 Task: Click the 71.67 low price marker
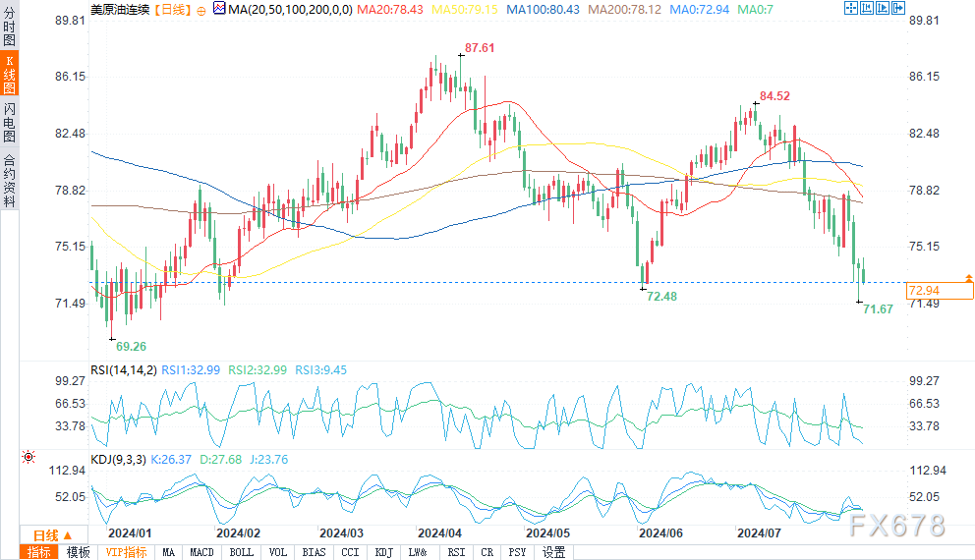coord(878,308)
